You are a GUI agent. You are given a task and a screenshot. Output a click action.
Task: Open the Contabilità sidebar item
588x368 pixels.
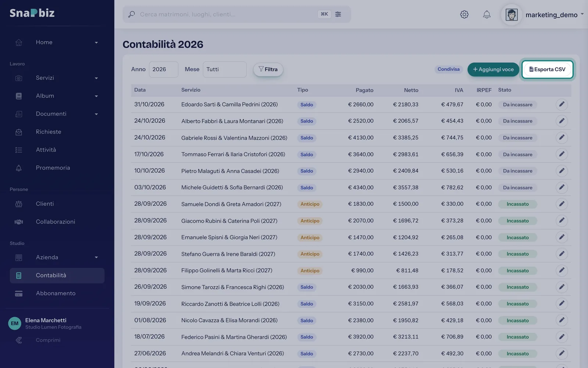point(57,276)
